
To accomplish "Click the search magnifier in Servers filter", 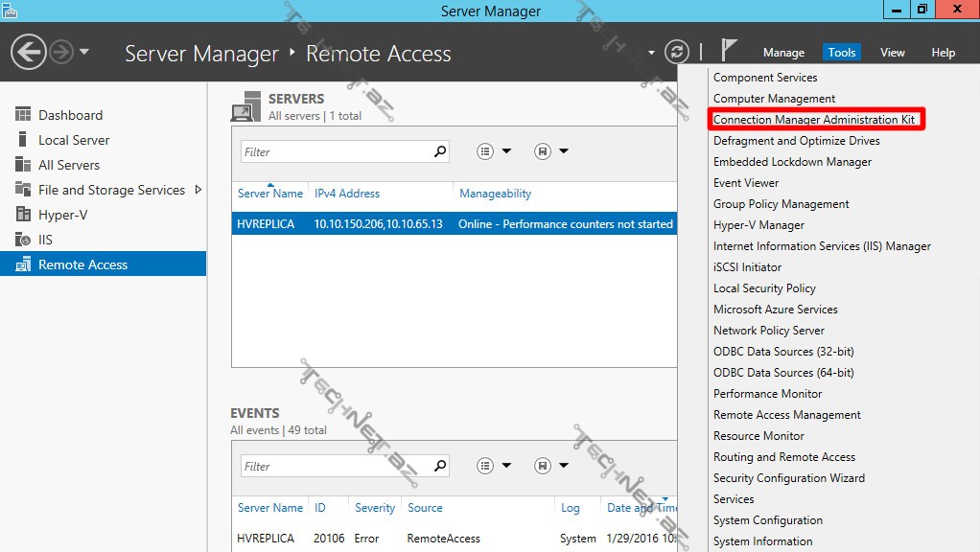I will tap(440, 151).
